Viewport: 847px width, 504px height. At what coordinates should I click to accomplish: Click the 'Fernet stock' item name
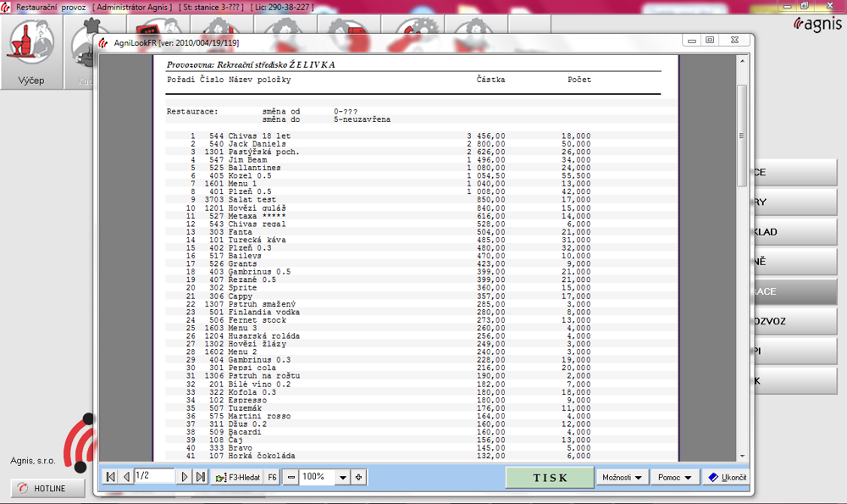tap(257, 320)
